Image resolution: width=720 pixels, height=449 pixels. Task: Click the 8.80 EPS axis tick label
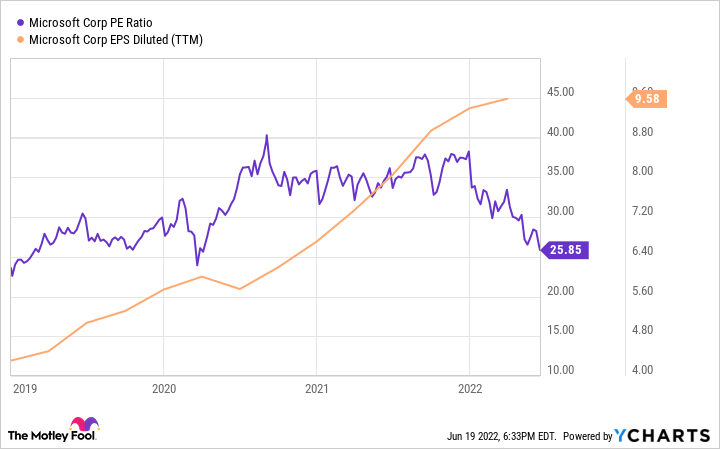click(x=642, y=132)
